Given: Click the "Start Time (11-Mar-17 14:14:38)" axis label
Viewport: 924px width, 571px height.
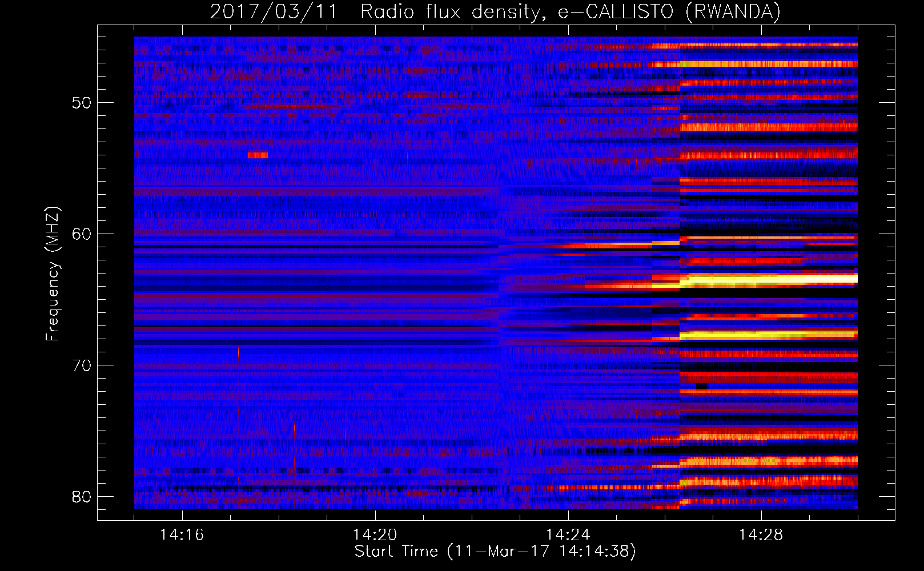Looking at the screenshot, I should [x=495, y=552].
